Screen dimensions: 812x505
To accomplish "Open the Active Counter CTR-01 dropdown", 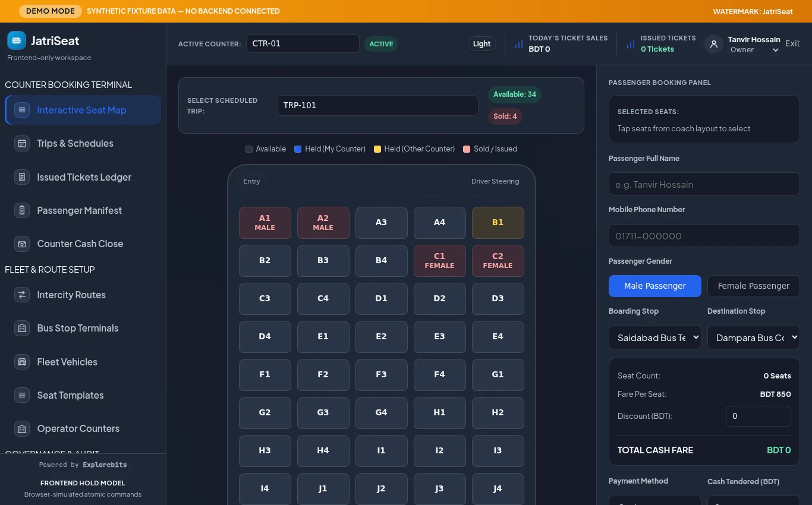I will [x=303, y=43].
